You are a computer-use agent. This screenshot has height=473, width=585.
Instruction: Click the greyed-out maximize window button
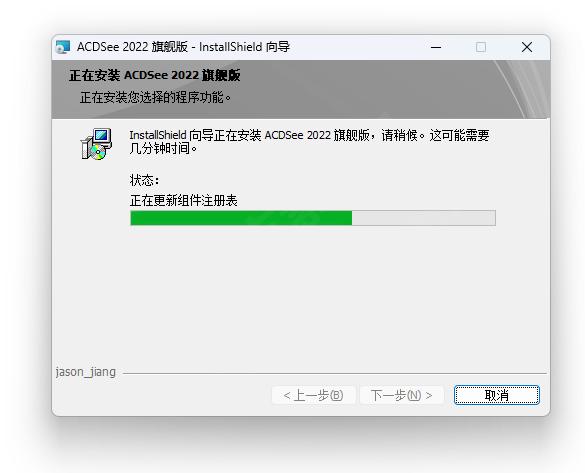click(481, 47)
